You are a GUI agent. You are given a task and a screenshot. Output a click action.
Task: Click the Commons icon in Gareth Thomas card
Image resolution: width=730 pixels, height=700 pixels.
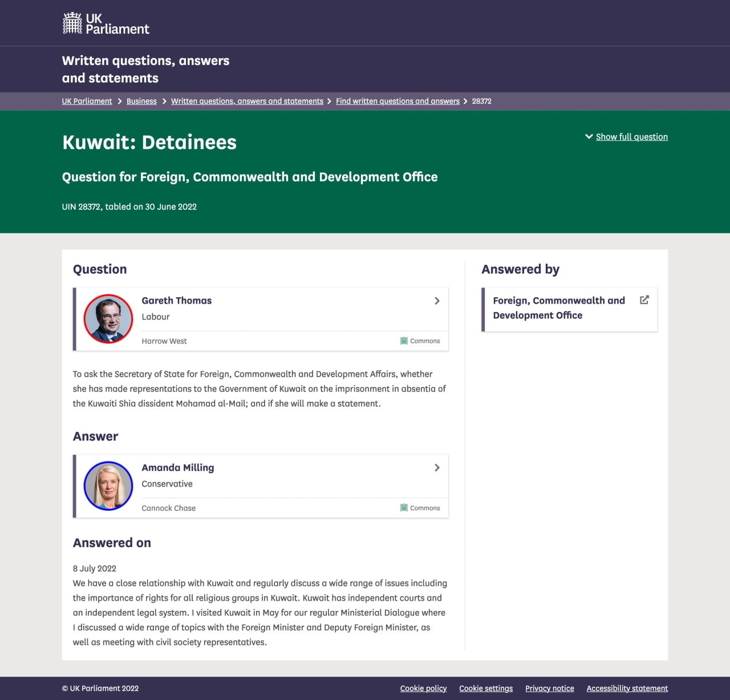(404, 341)
